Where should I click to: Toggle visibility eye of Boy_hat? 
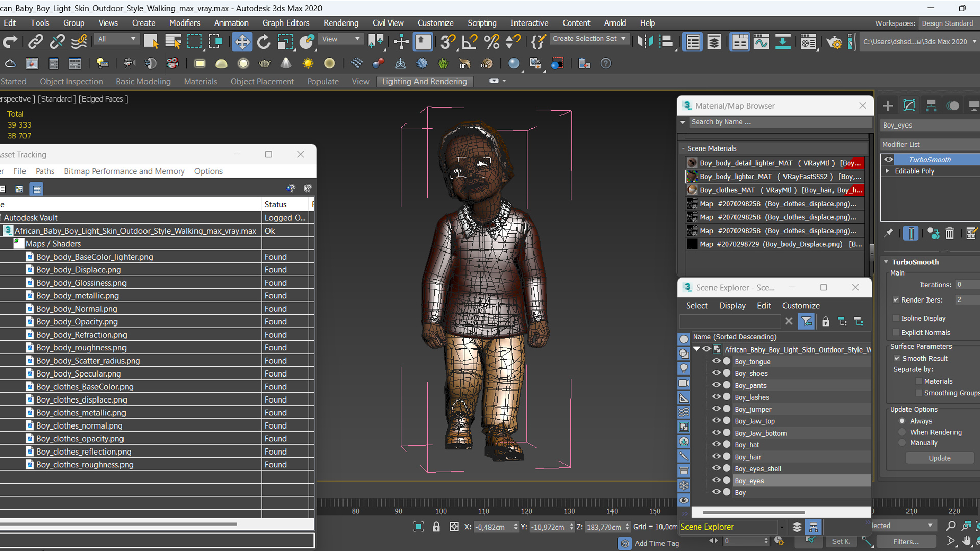pos(716,444)
